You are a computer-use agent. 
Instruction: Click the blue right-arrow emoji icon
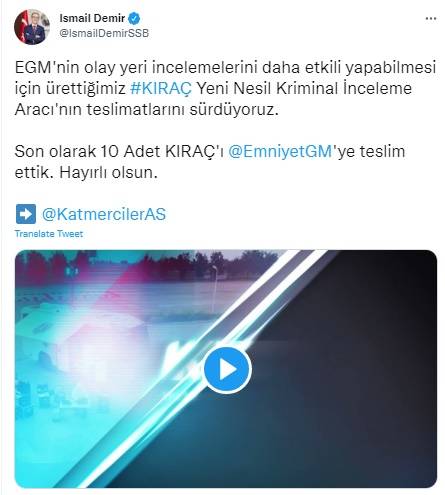tap(26, 214)
